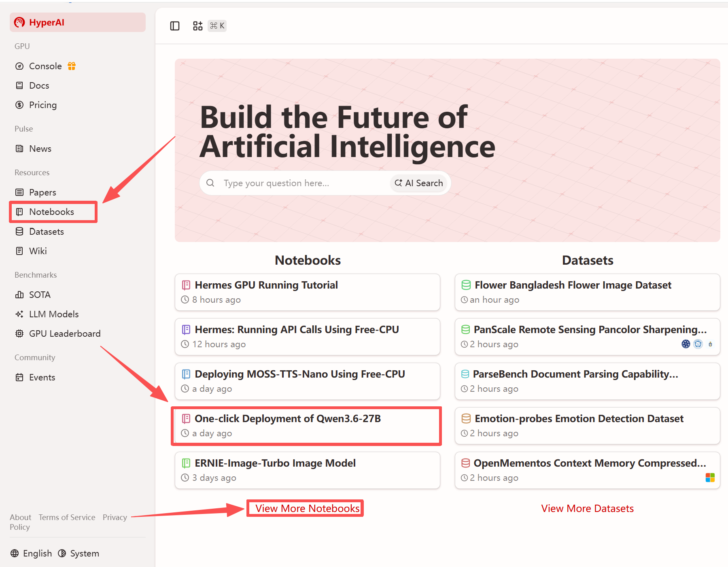
Task: Click the Datasets database icon in sidebar
Action: coord(19,231)
